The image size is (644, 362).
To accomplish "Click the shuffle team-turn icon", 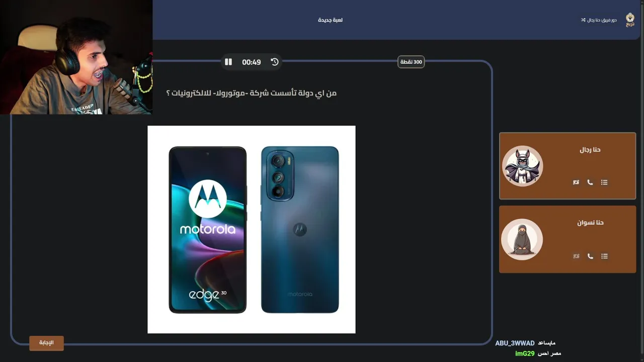I will tap(583, 20).
